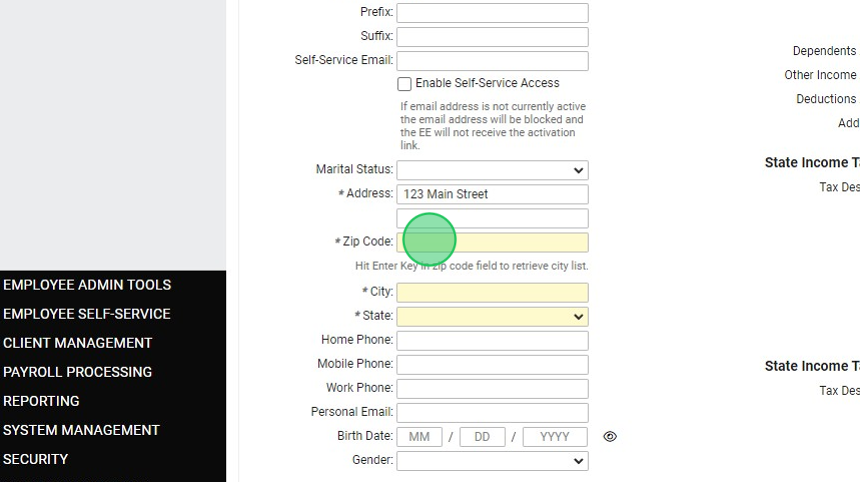Toggle birth date visibility eye icon
This screenshot has width=860, height=482.
610,437
